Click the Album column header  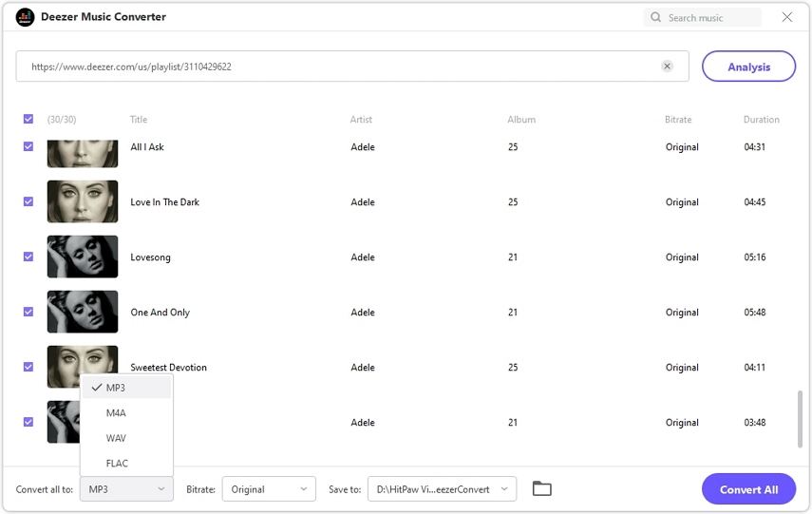pyautogui.click(x=521, y=119)
